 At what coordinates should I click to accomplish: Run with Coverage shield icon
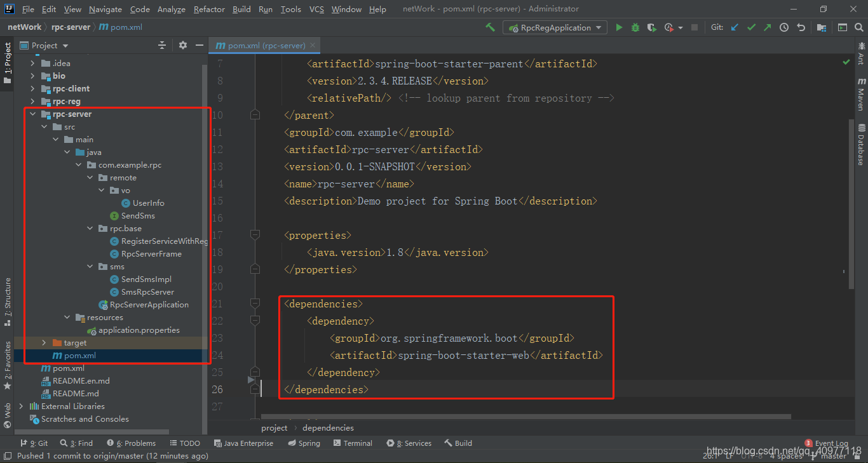coord(651,27)
